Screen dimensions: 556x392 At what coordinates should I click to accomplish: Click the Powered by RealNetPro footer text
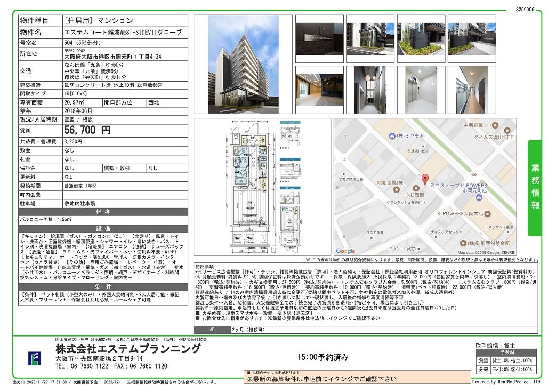(x=507, y=382)
